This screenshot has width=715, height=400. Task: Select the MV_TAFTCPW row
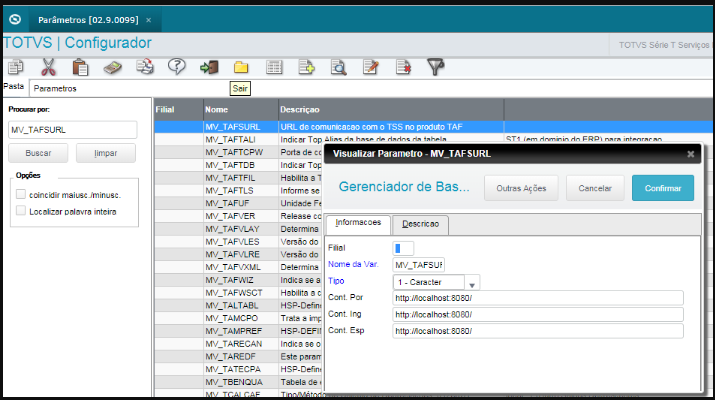click(238, 152)
